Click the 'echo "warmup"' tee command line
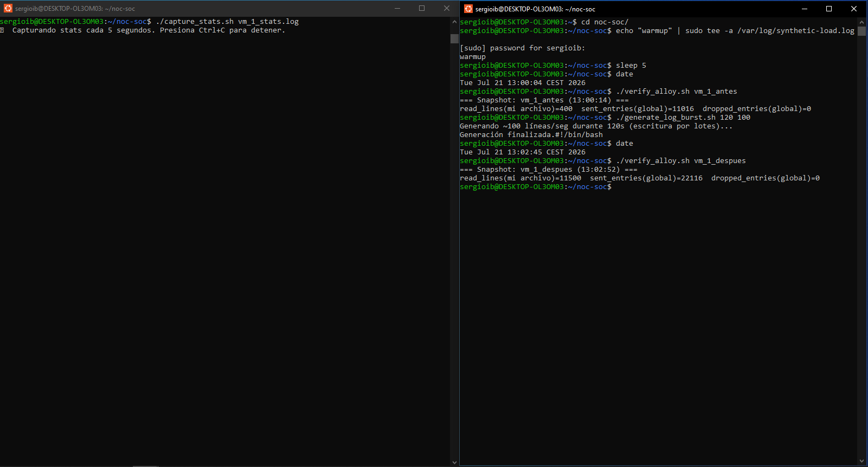868x467 pixels. tap(735, 31)
